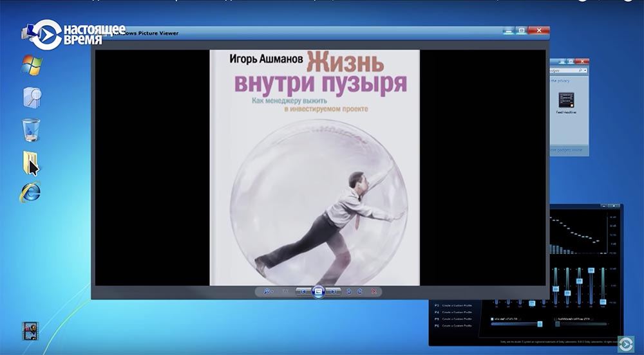Open the yellow folder desktop icon
644x355 pixels.
(x=30, y=162)
